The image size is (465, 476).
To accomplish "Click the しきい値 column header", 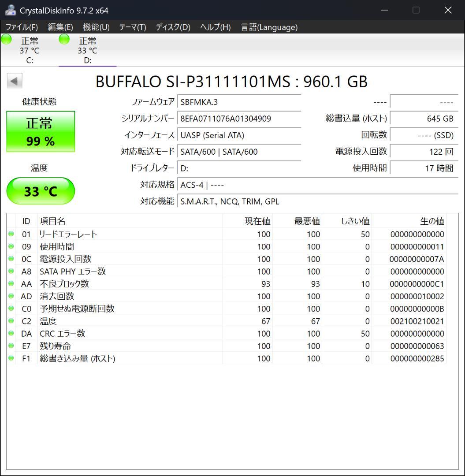I will pos(347,221).
